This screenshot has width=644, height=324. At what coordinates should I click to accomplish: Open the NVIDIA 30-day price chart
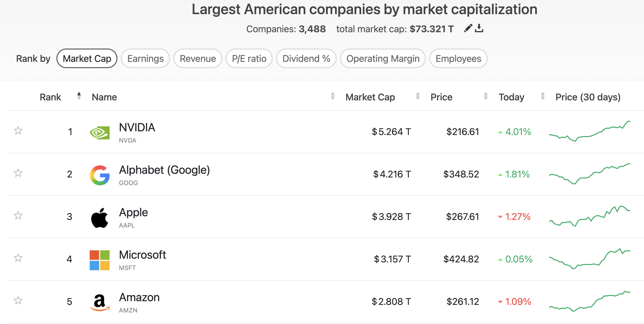(589, 131)
